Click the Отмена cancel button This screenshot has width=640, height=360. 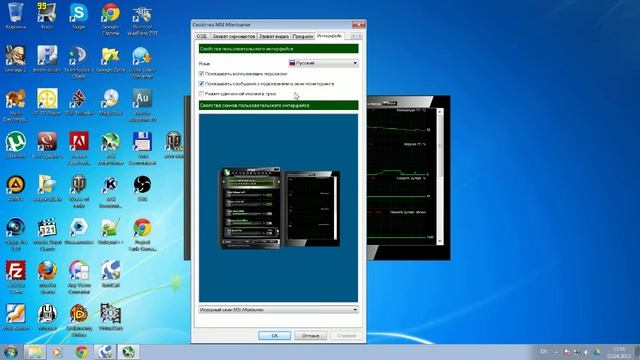click(310, 336)
